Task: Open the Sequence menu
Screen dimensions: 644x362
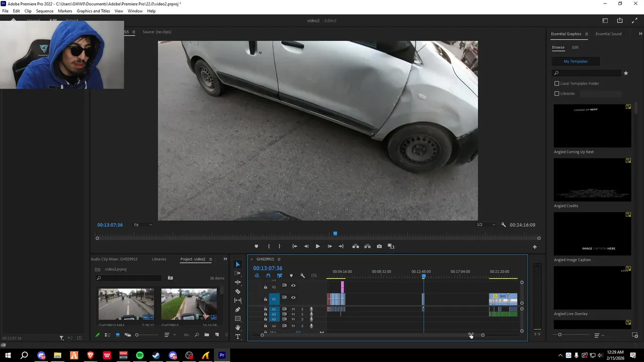Action: (x=44, y=11)
